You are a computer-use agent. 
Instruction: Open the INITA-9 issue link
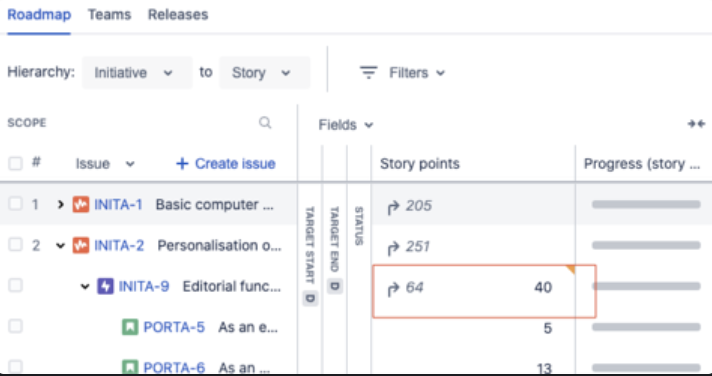tap(144, 287)
